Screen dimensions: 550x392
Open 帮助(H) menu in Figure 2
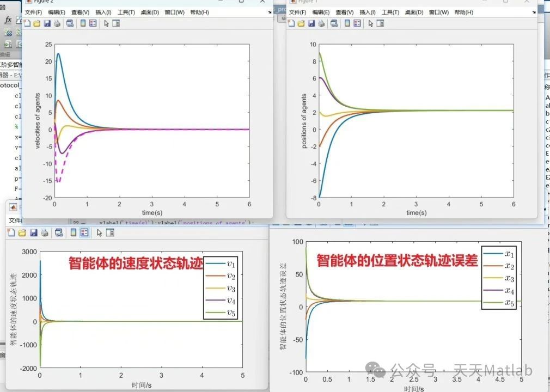(200, 13)
